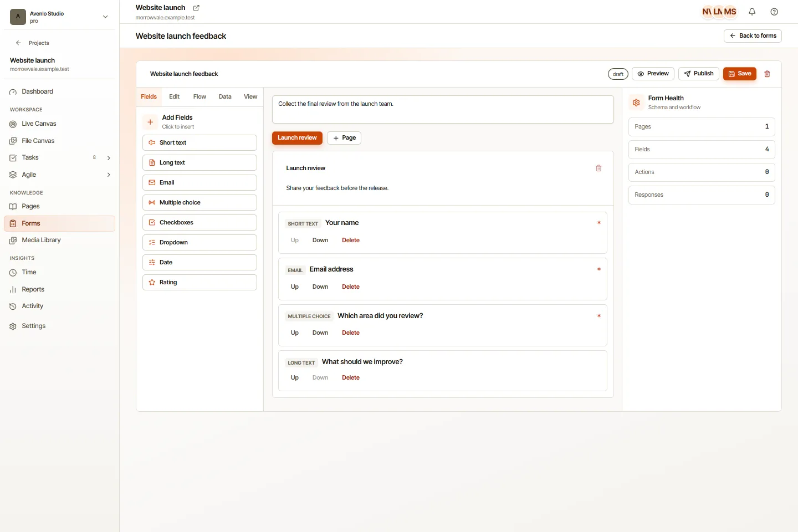This screenshot has width=798, height=532.
Task: Delete the form using the red trash icon beside Save
Action: (x=767, y=74)
